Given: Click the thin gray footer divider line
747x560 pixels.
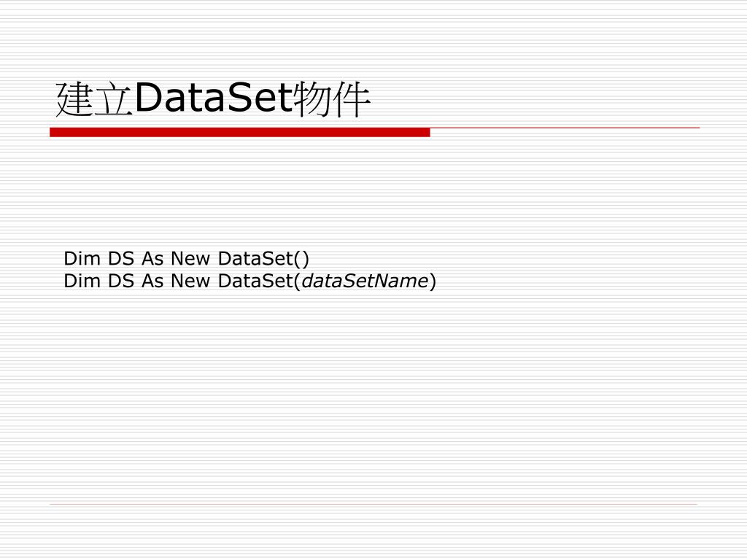Looking at the screenshot, I should [373, 504].
